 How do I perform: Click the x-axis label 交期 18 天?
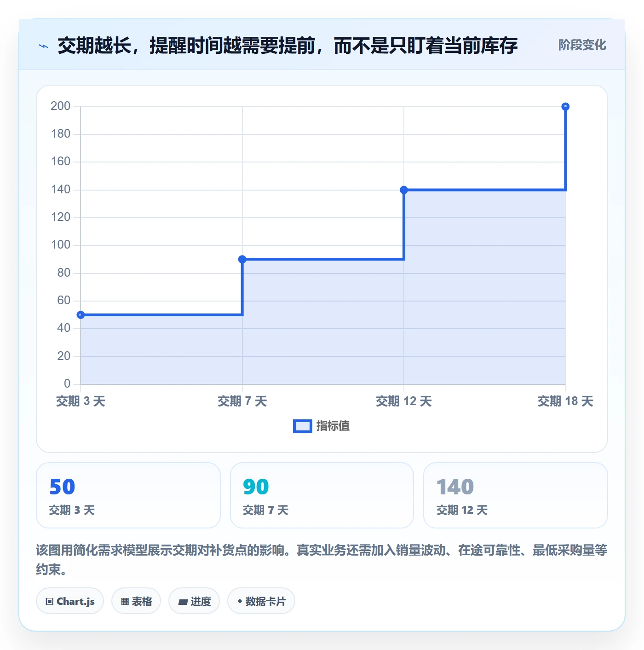pos(566,401)
